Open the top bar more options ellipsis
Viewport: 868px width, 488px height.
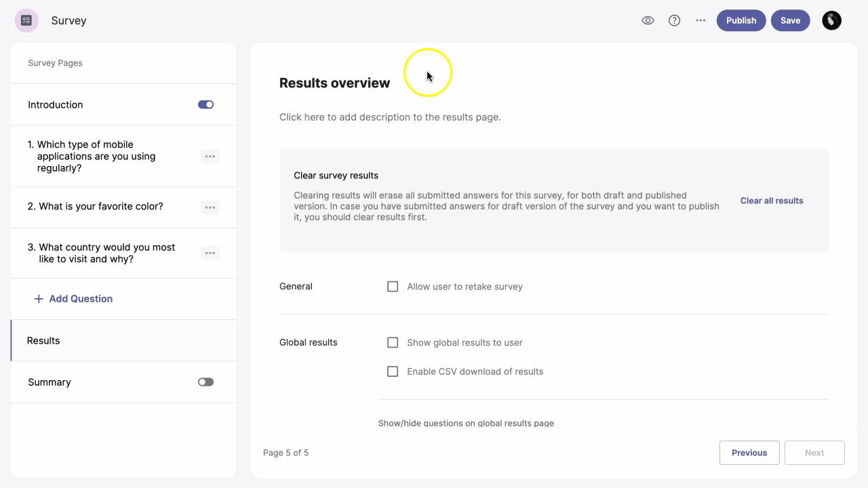pos(701,20)
